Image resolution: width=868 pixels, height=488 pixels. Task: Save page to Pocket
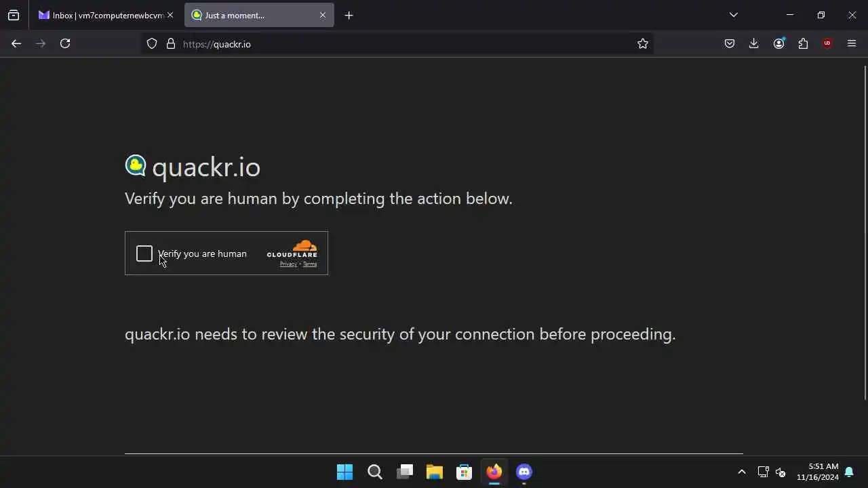(730, 43)
